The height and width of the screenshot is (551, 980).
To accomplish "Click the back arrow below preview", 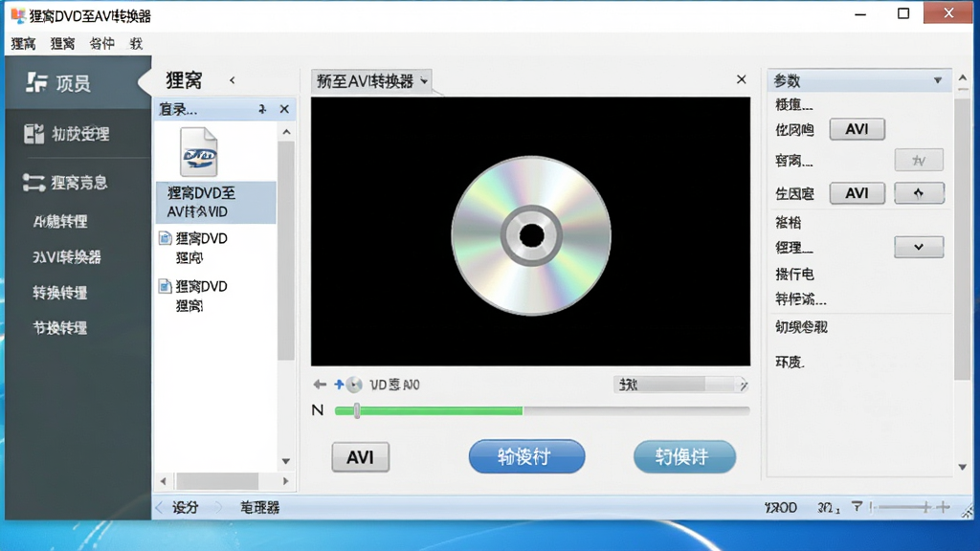I will pyautogui.click(x=320, y=385).
